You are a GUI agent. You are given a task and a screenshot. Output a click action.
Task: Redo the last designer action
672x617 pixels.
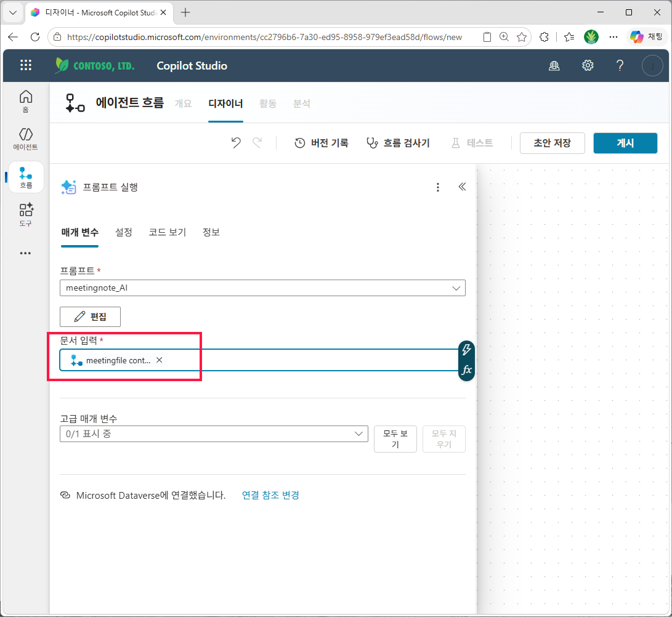(x=257, y=143)
